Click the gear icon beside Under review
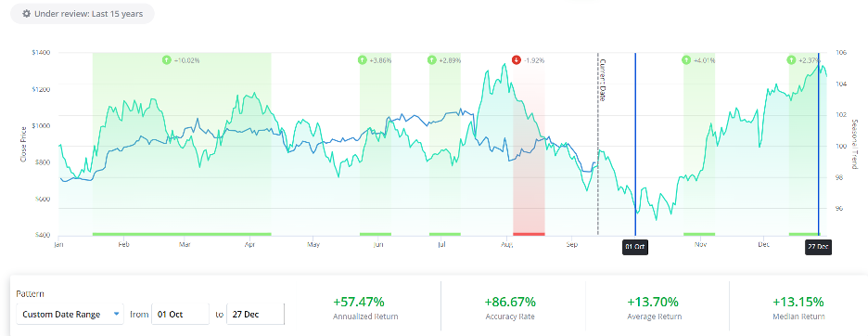 26,14
